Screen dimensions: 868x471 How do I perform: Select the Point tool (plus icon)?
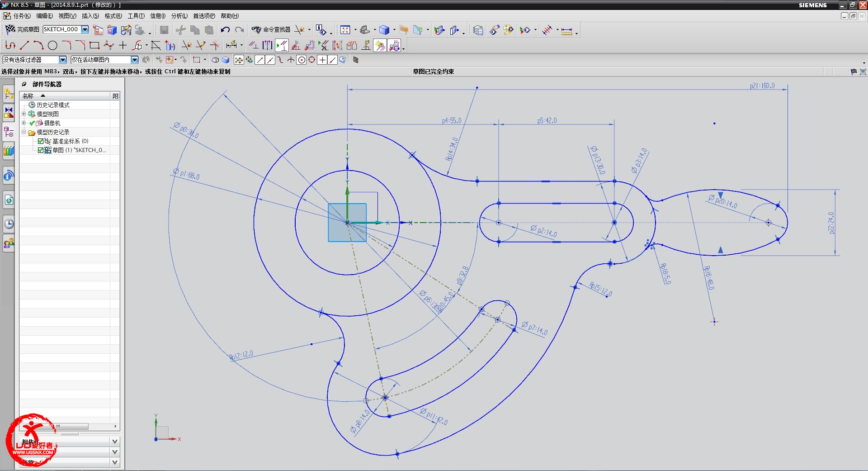(123, 45)
